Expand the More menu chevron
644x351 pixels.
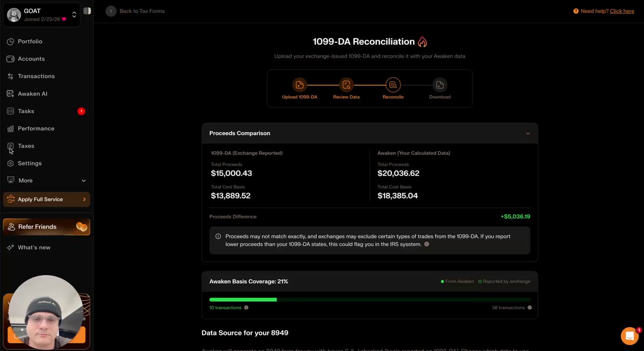(84, 181)
